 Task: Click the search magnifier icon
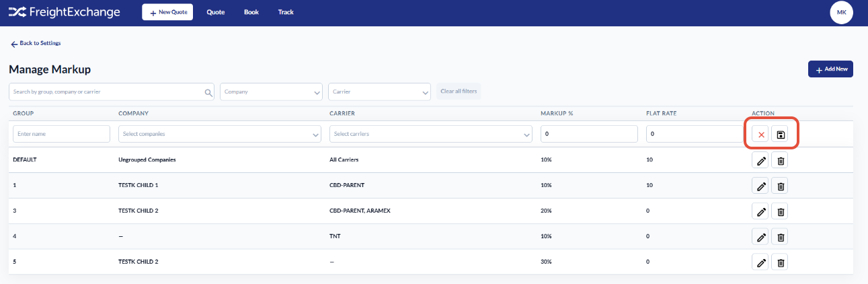click(x=208, y=92)
